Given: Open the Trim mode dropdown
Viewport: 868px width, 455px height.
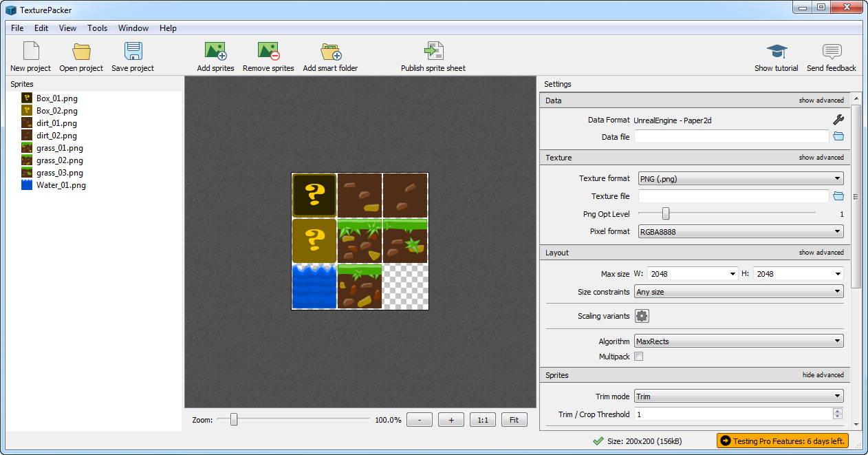Looking at the screenshot, I should (738, 396).
